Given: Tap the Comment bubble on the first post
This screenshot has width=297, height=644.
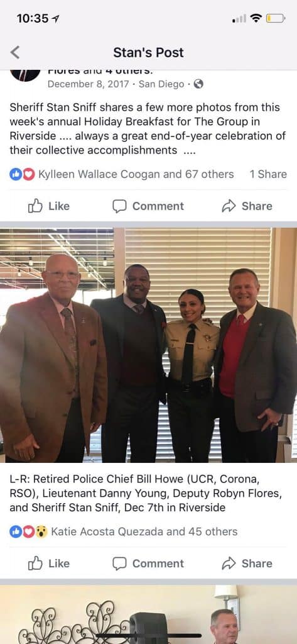Looking at the screenshot, I should [x=148, y=206].
